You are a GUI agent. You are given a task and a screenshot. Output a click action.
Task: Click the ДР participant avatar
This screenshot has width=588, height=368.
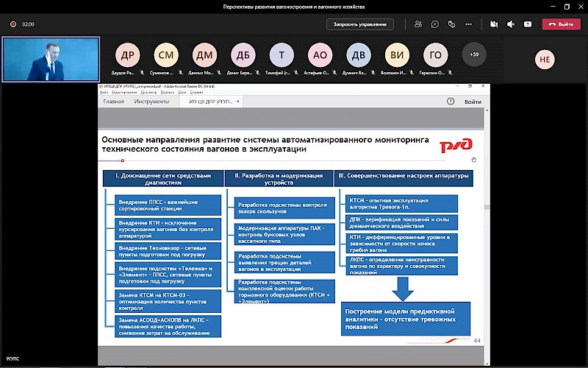(x=127, y=55)
